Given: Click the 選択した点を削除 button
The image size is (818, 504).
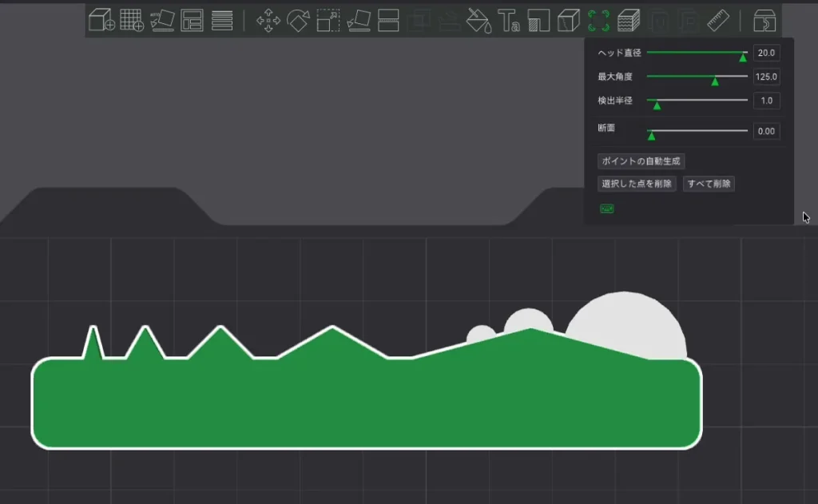Looking at the screenshot, I should pyautogui.click(x=637, y=184).
